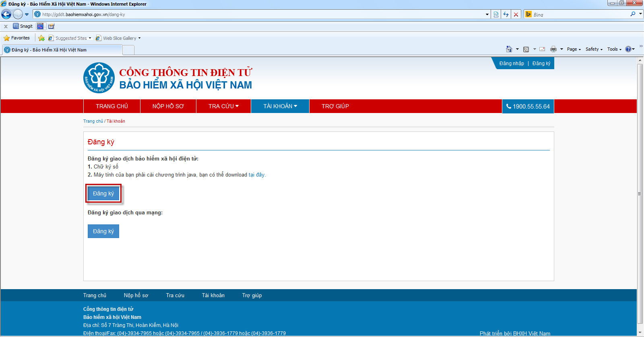Click the vertical scrollbar up arrow
The image size is (644, 337).
tap(640, 60)
